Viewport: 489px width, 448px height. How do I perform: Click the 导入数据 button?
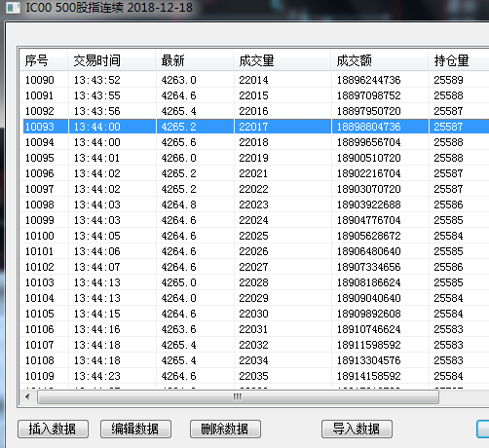(x=357, y=429)
